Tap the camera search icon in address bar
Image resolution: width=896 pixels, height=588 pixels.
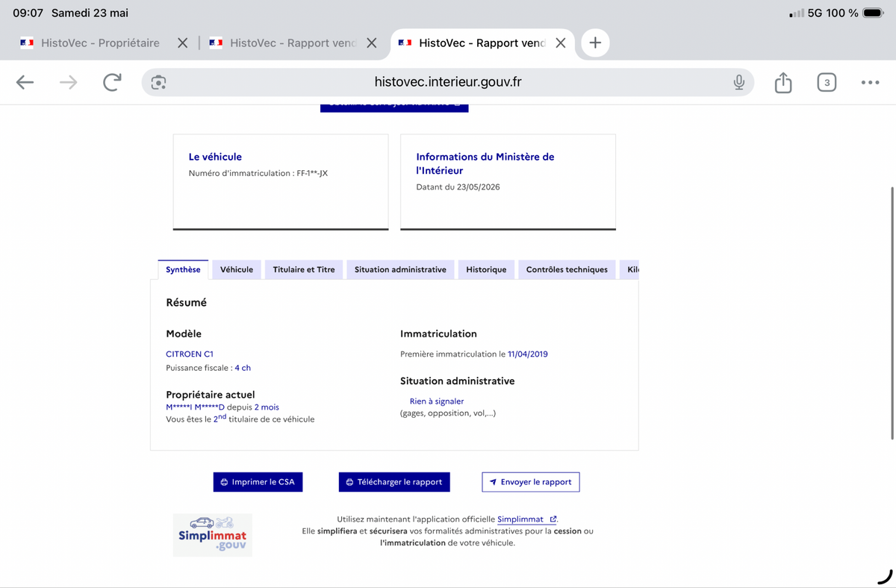coord(158,82)
